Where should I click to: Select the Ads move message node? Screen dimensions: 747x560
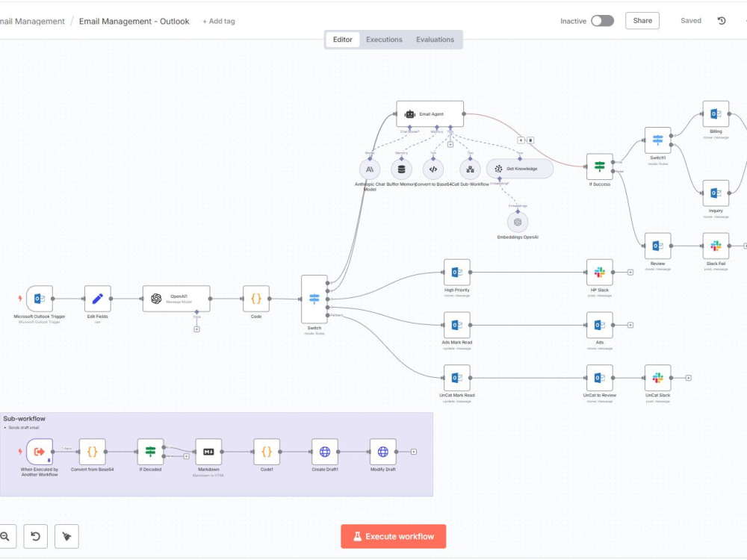(600, 325)
